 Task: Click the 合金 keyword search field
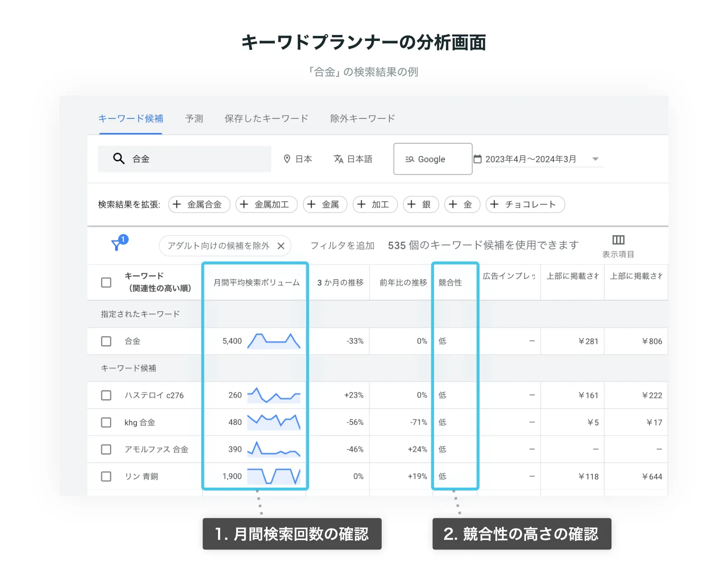[x=184, y=159]
